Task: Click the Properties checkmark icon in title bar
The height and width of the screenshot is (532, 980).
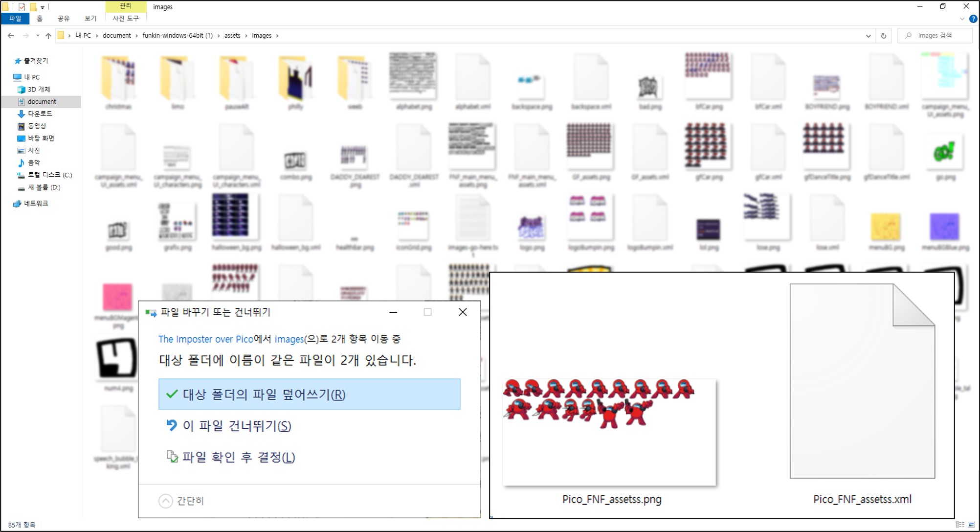Action: (22, 7)
